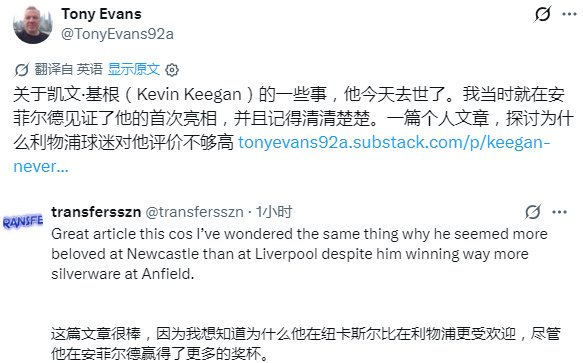Click the @TonyEvans92a handle

click(x=117, y=34)
